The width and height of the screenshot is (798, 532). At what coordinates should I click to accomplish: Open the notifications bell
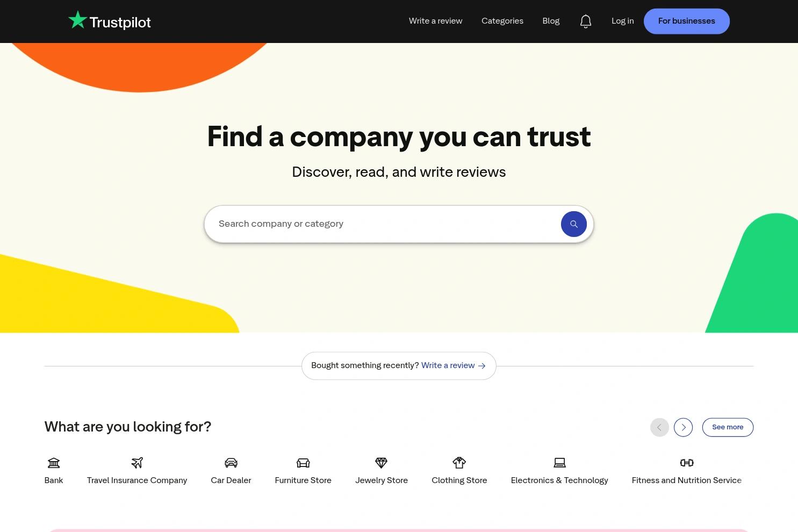tap(586, 21)
